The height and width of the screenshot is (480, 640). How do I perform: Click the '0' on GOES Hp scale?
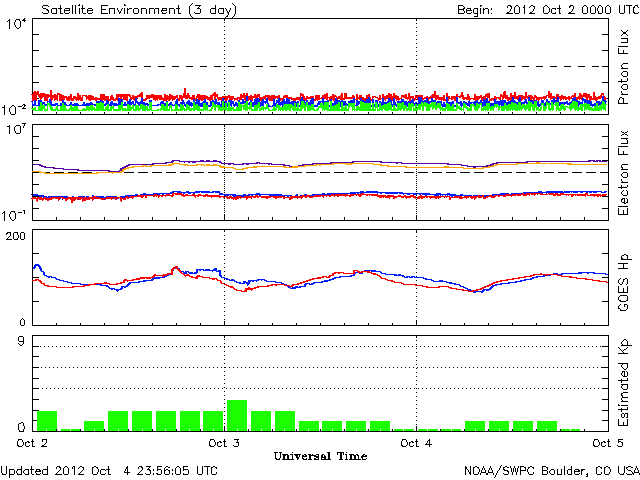click(x=22, y=322)
